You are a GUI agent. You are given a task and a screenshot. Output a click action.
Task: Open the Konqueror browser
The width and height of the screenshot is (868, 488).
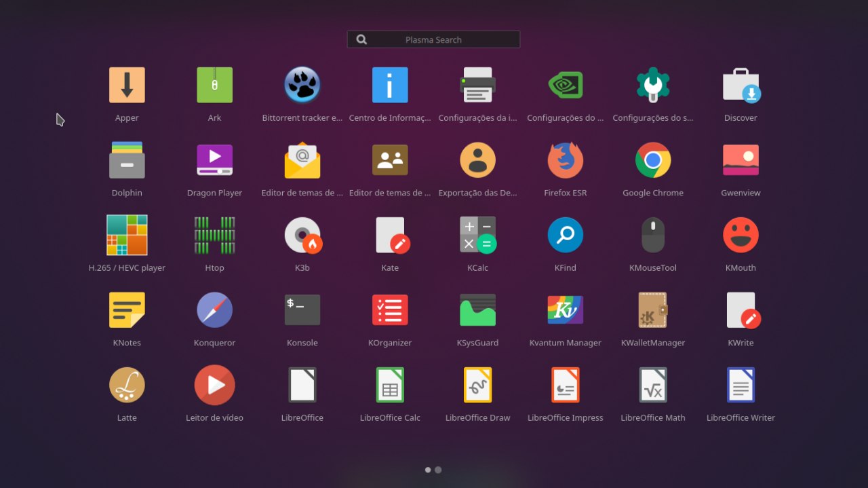(x=214, y=310)
